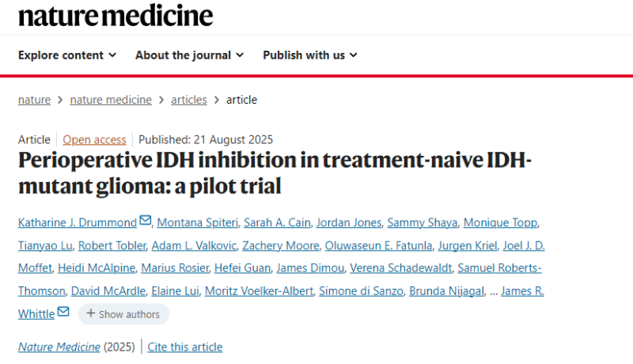The width and height of the screenshot is (633, 364).
Task: Open the Open access link
Action: click(x=94, y=139)
